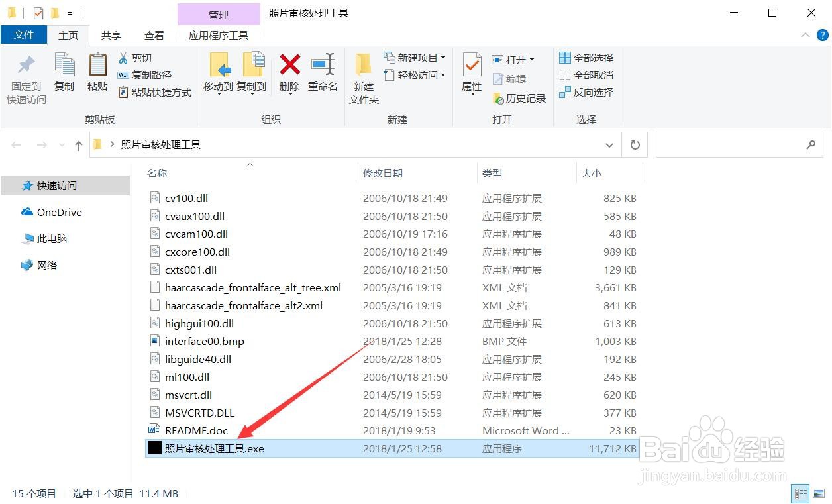Refresh the folder using the refresh icon
The image size is (832, 504).
[x=634, y=144]
